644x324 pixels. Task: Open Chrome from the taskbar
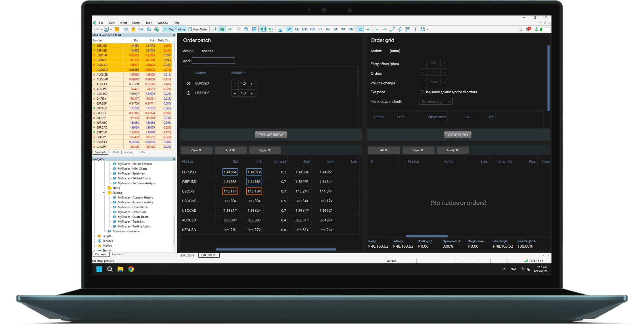tap(131, 269)
